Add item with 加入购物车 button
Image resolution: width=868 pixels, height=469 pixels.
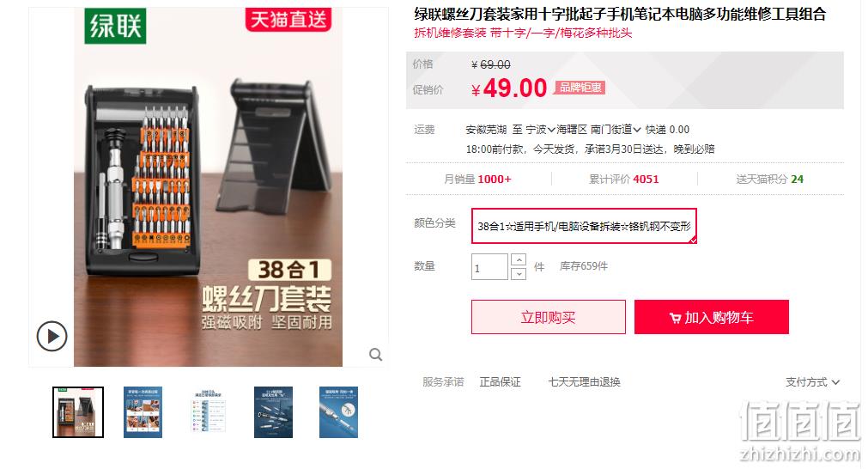coord(712,317)
